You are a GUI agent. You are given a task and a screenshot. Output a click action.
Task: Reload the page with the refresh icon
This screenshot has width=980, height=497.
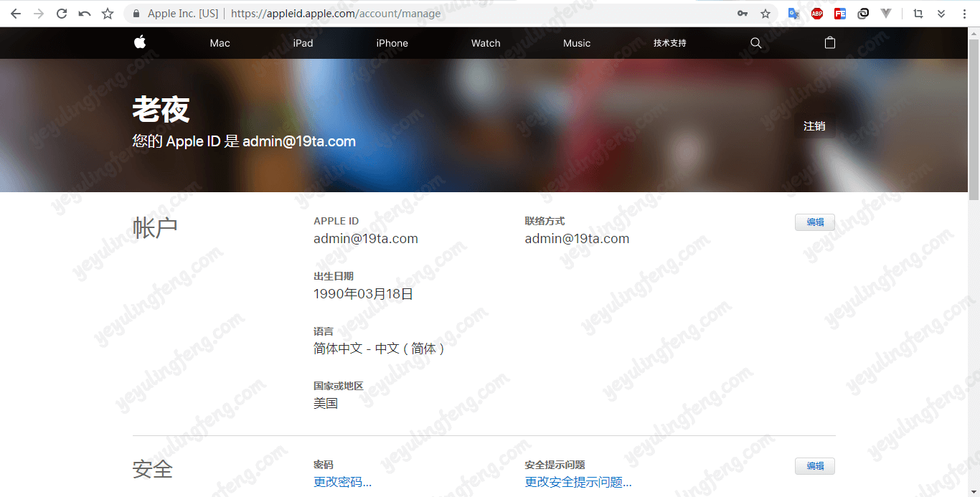62,14
